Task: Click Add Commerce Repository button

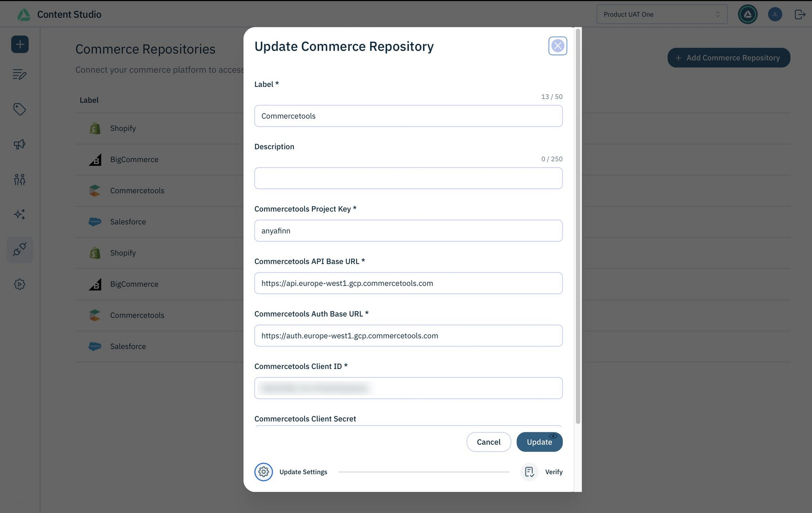Action: coord(729,57)
